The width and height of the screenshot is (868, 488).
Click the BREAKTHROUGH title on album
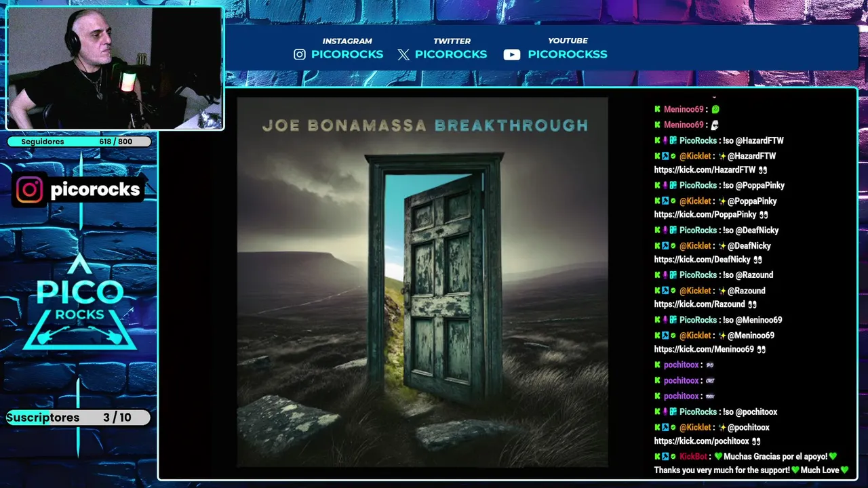511,125
